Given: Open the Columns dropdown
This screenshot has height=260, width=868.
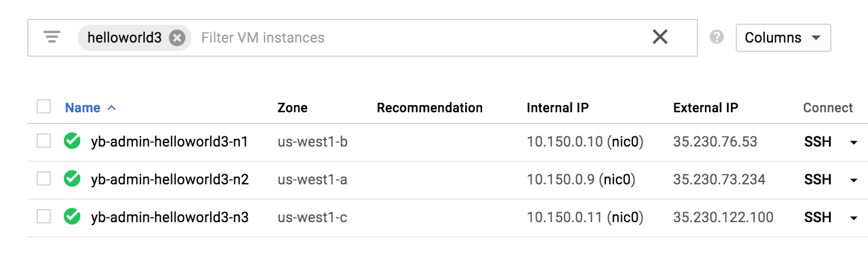Looking at the screenshot, I should click(783, 38).
